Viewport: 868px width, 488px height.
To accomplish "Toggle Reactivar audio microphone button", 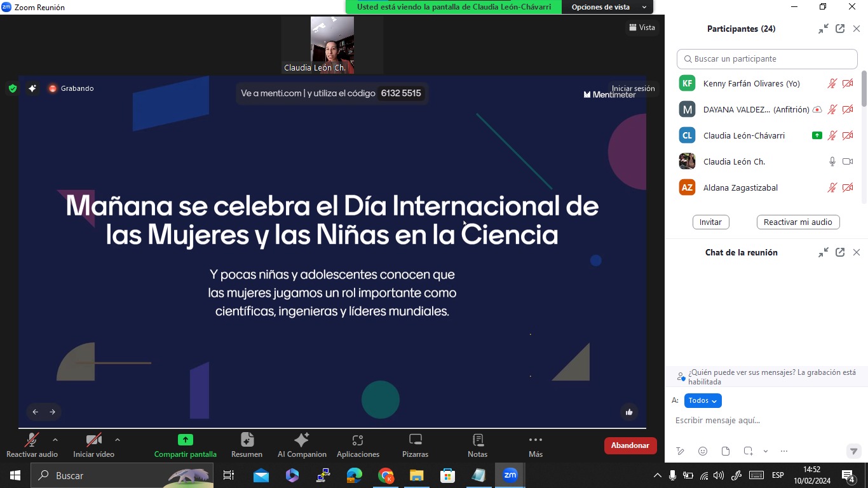I will click(x=31, y=440).
